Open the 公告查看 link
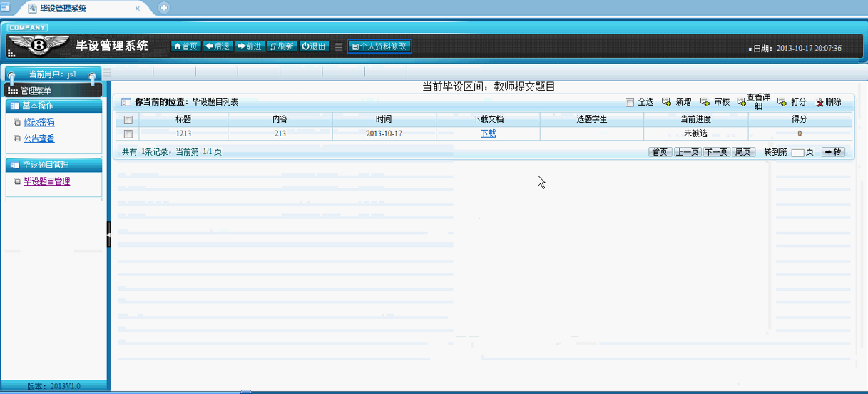Viewport: 868px width, 394px height. (39, 138)
